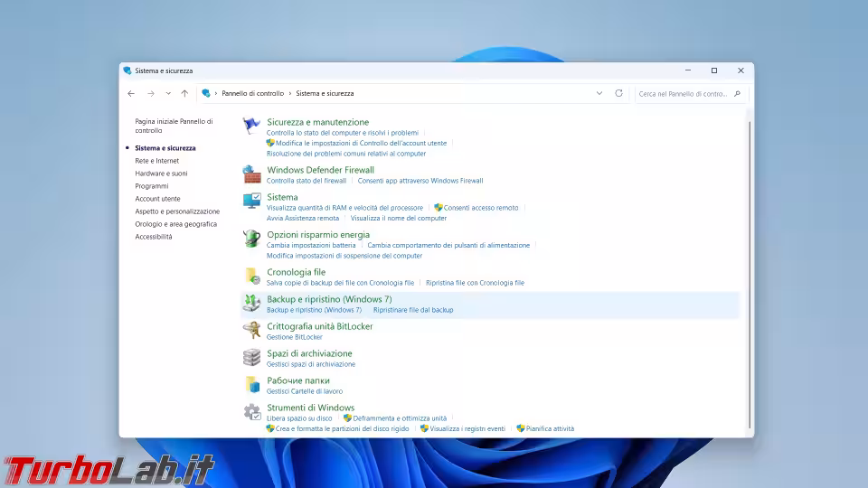
Task: Open the Gestione BitLocker link
Action: click(294, 337)
